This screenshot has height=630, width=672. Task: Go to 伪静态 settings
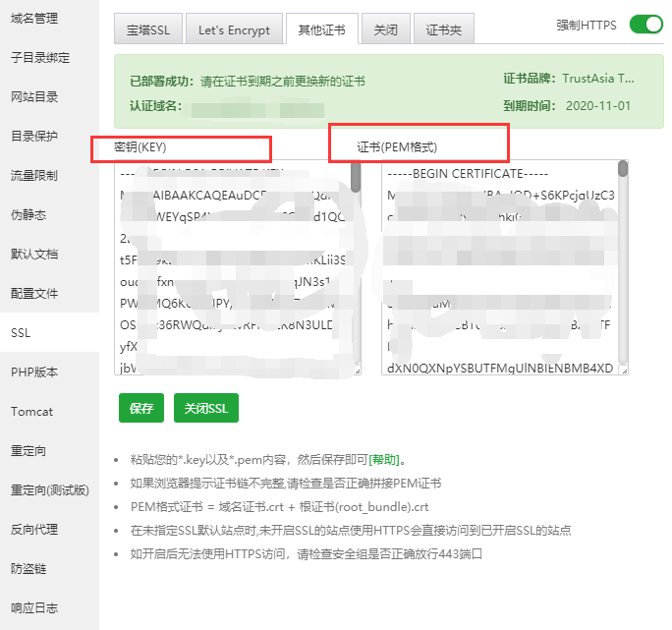pyautogui.click(x=28, y=214)
